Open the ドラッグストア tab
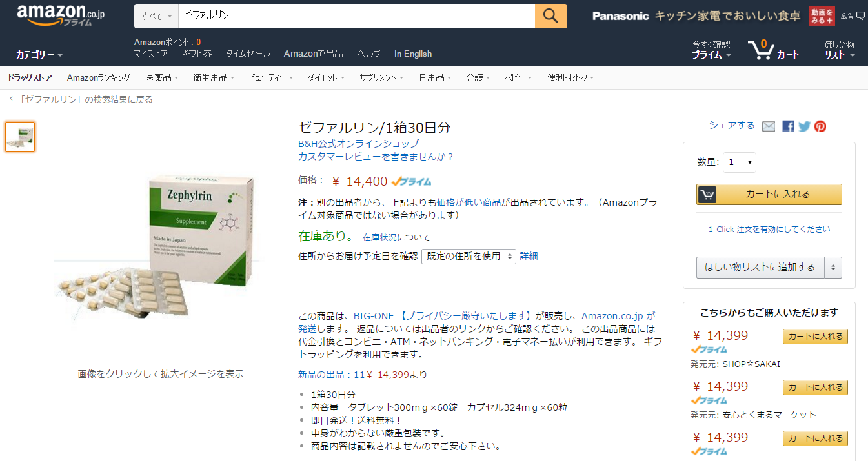 tap(30, 77)
